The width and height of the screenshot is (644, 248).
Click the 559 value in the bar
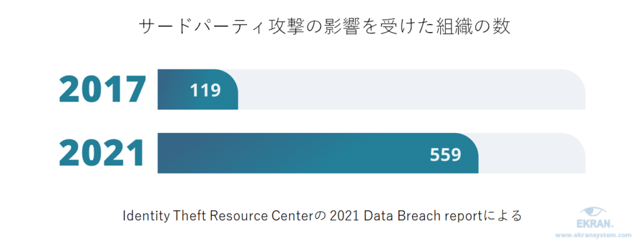point(446,154)
